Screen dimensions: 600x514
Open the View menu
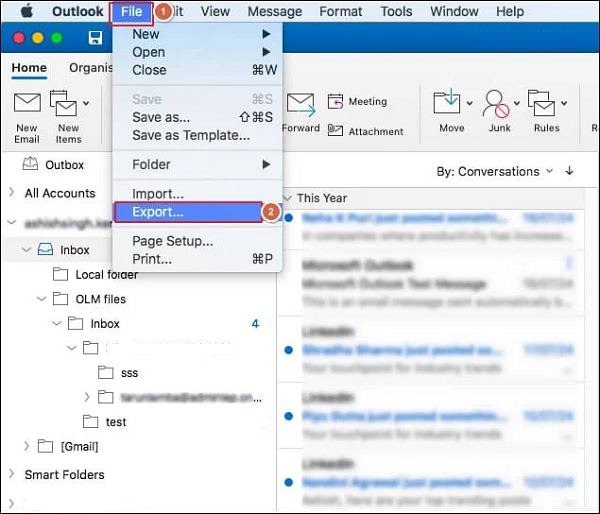(x=215, y=11)
